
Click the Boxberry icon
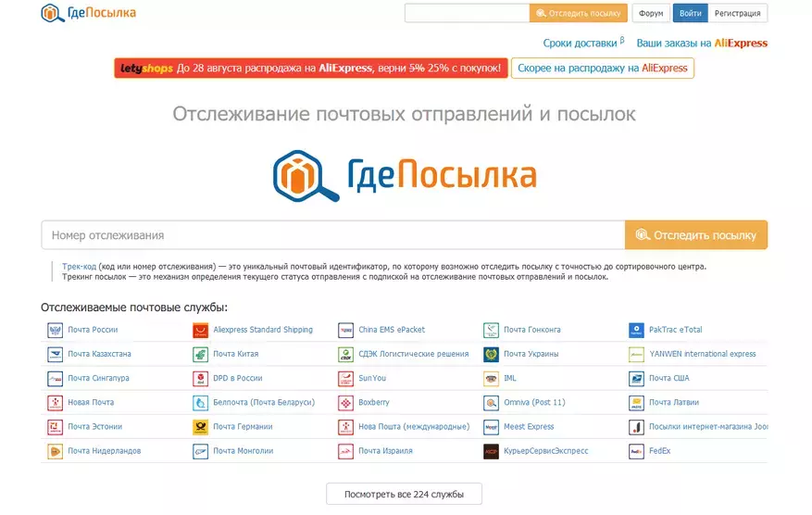coord(345,403)
